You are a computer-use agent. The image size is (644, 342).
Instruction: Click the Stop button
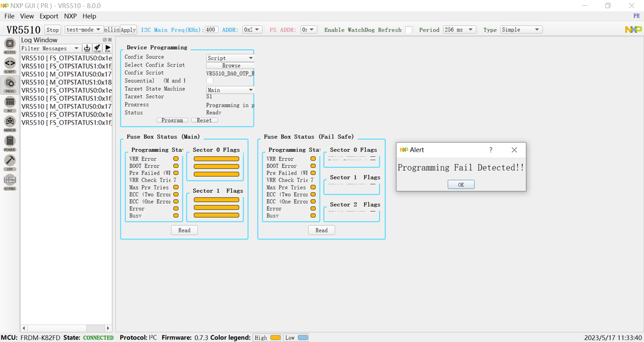[52, 30]
